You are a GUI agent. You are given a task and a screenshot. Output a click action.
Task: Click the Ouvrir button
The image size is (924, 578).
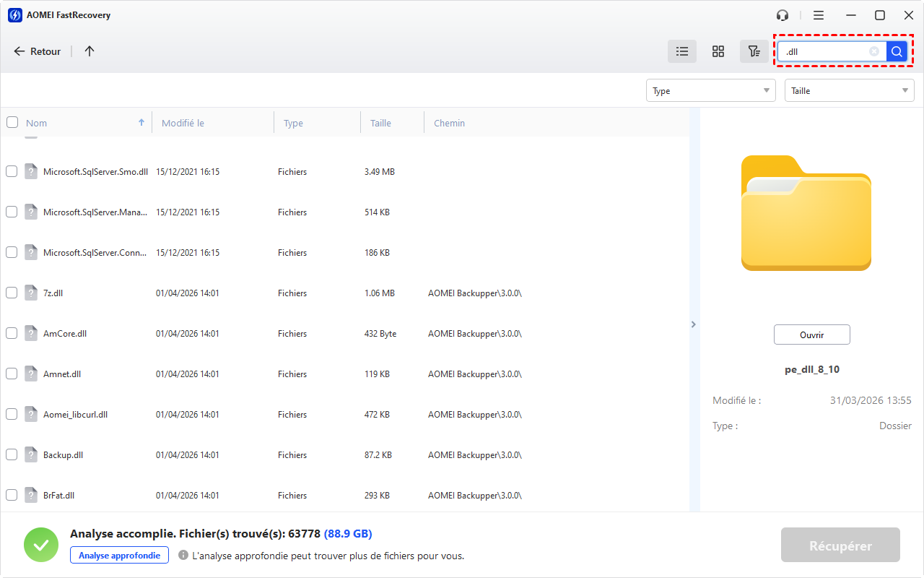812,335
